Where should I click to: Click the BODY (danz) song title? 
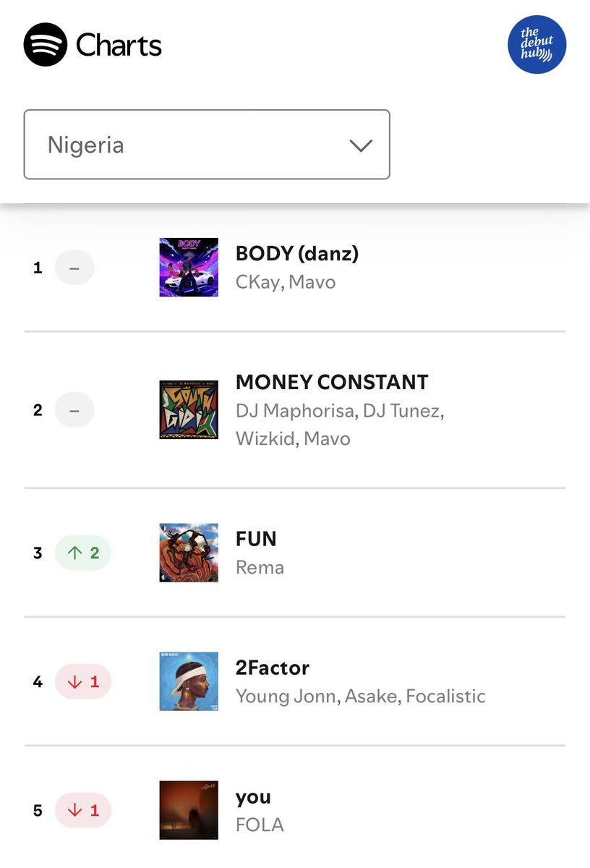pyautogui.click(x=297, y=253)
